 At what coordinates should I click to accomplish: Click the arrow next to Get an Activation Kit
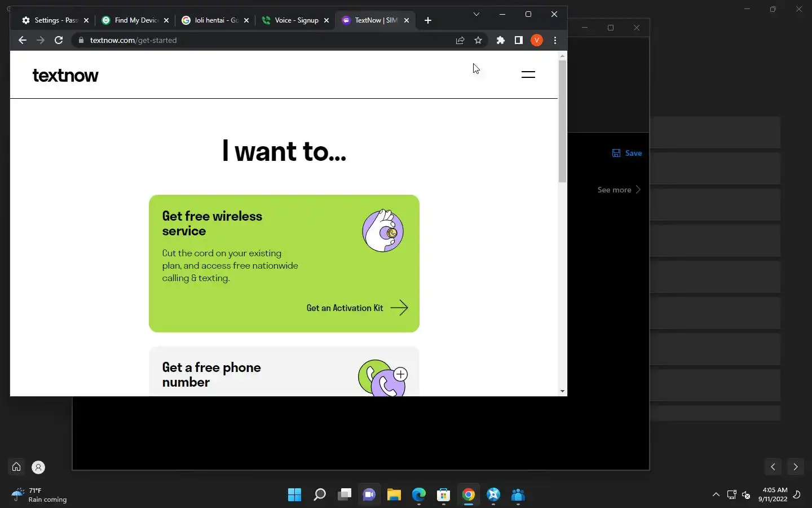coord(399,308)
